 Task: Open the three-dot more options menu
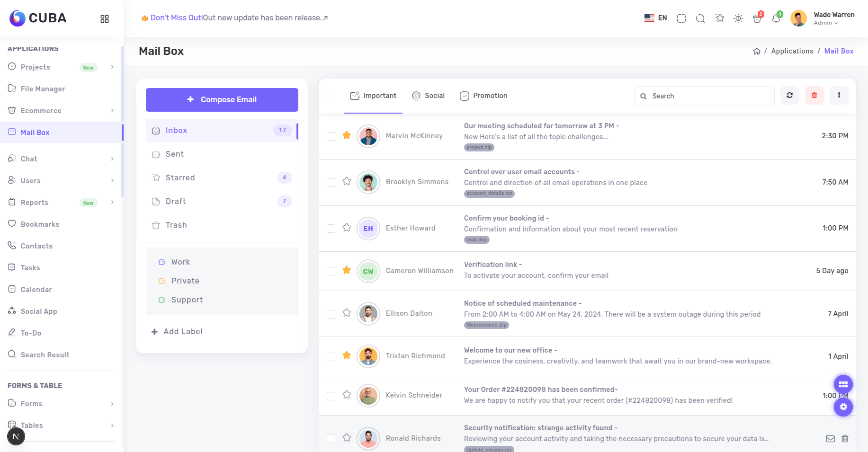click(839, 96)
